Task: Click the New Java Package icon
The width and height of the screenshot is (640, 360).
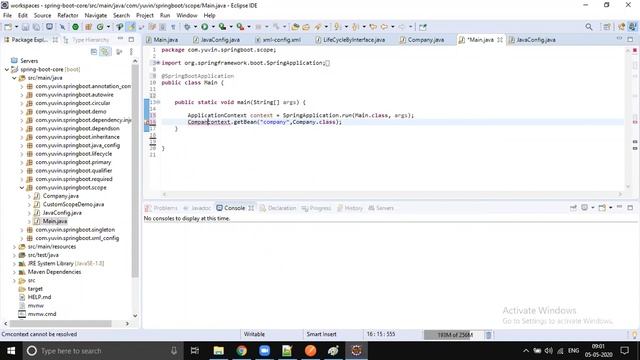Action: [x=88, y=27]
